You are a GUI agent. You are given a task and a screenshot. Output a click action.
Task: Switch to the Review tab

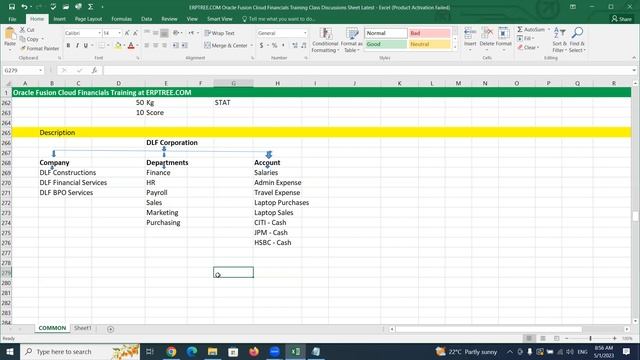tap(169, 19)
